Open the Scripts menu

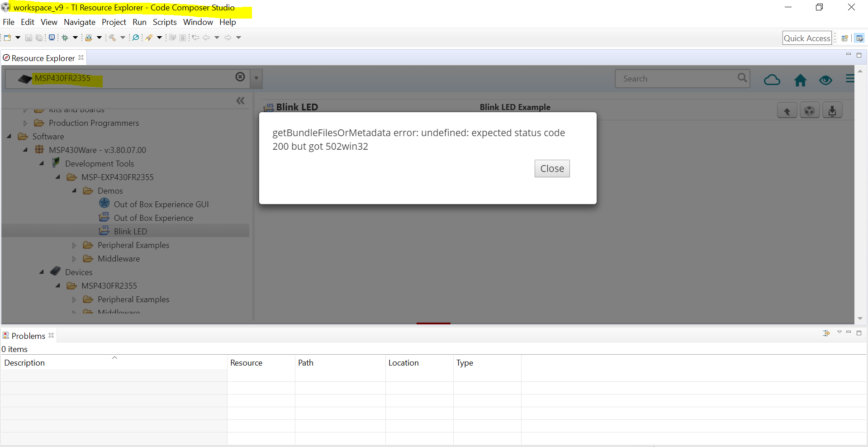(x=165, y=22)
